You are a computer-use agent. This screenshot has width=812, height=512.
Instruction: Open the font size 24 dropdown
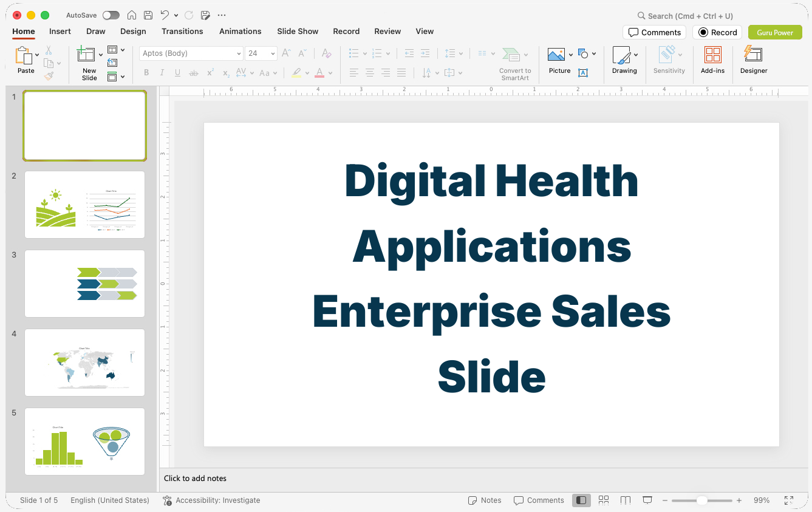point(273,53)
